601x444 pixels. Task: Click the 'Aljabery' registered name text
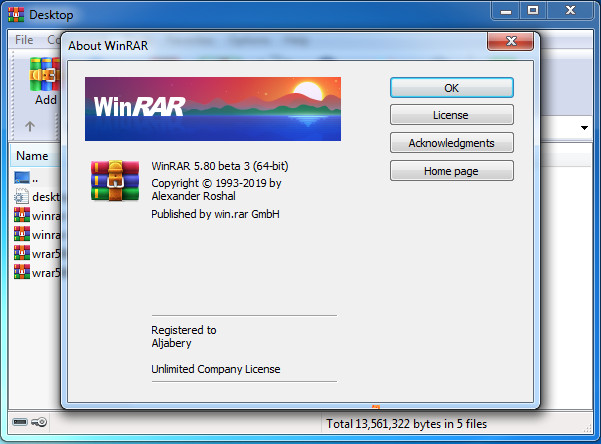[171, 343]
